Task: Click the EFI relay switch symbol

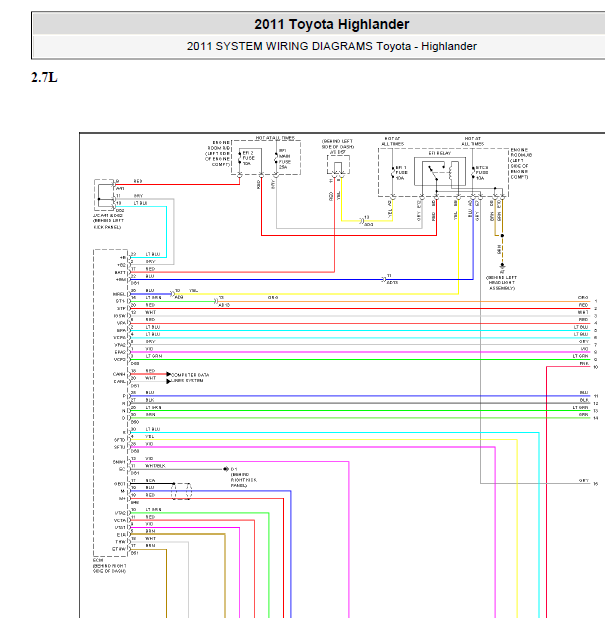Action: 434,173
